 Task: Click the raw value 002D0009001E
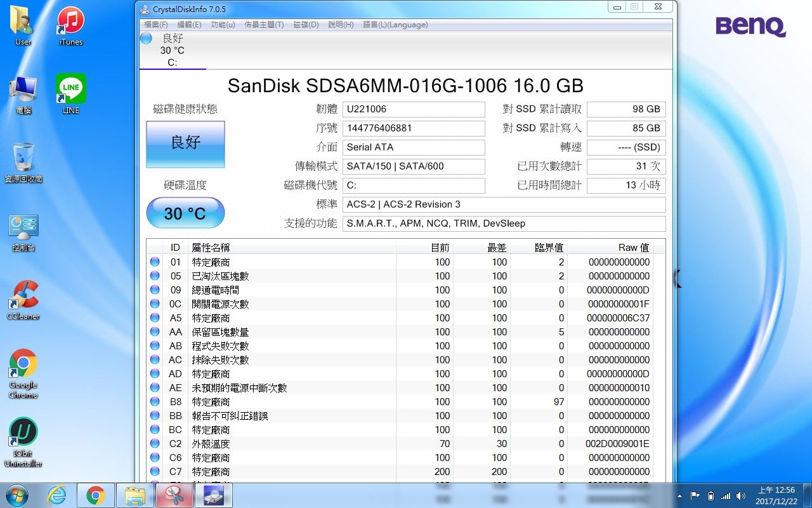(x=617, y=444)
